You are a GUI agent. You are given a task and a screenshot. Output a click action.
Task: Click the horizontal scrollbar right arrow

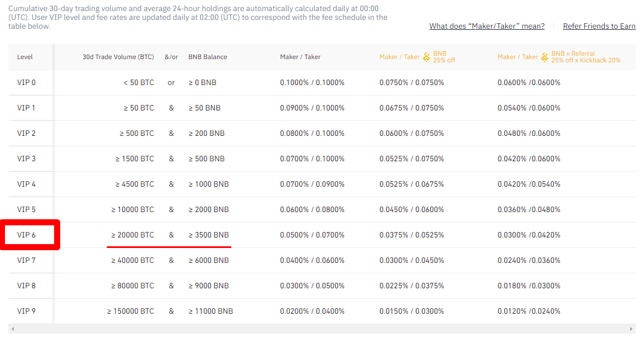click(x=631, y=329)
